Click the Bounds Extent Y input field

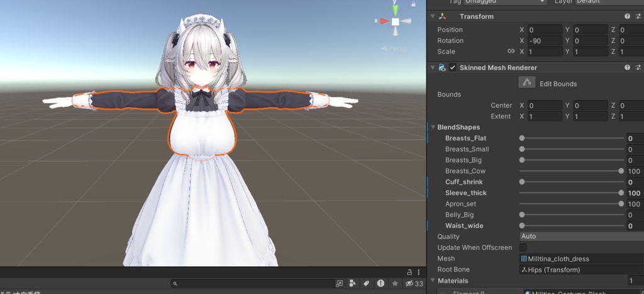tap(590, 116)
